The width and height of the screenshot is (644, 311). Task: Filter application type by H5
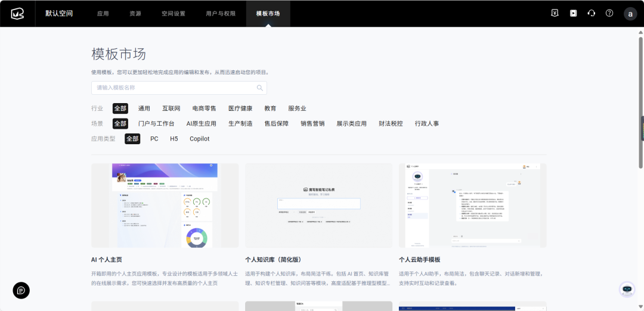[x=174, y=139]
